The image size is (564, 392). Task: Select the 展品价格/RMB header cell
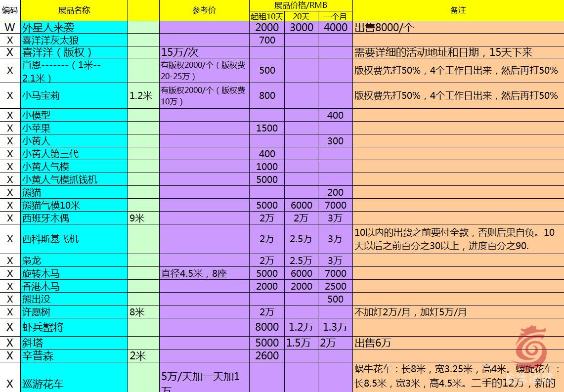301,5
